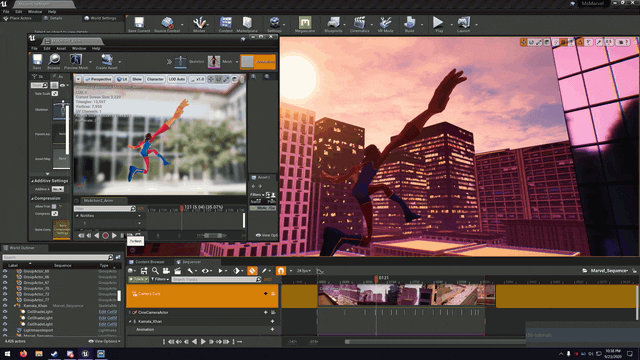Click animation editor zoom range slider

pyautogui.click(x=212, y=236)
